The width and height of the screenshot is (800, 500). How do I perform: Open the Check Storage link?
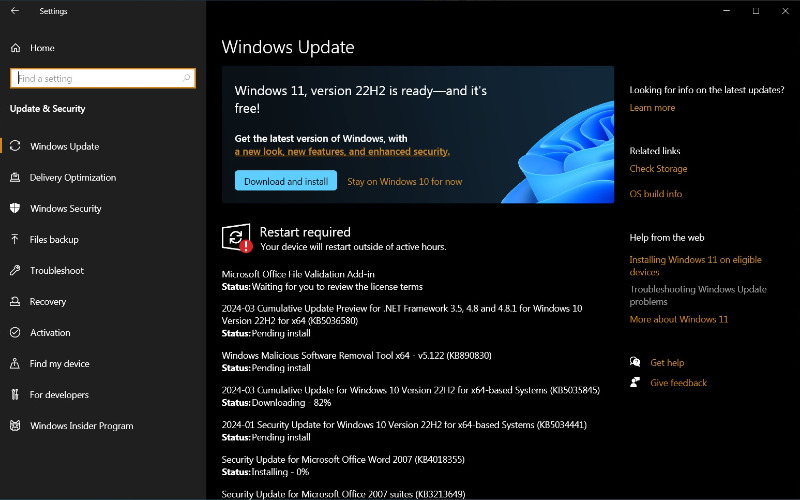click(658, 169)
